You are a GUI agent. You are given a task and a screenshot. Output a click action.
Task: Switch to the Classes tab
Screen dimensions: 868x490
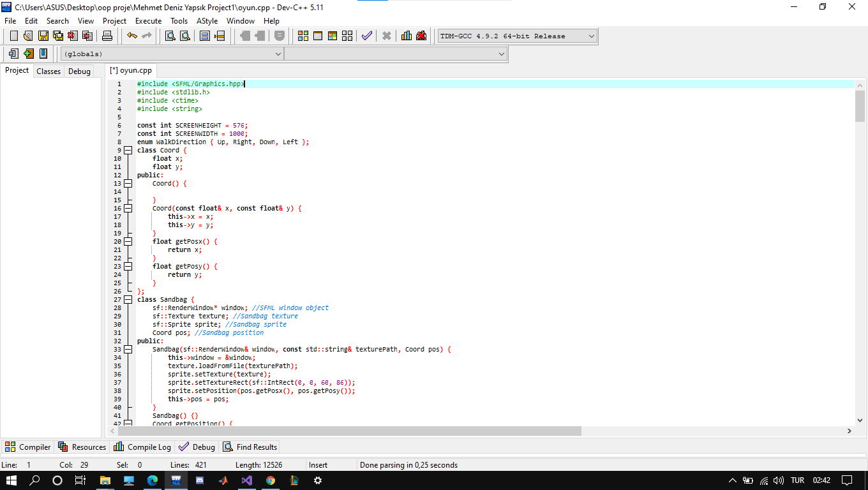48,71
